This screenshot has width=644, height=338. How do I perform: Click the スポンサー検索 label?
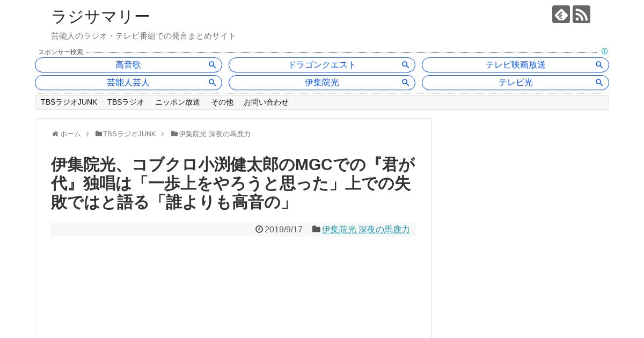coord(61,52)
